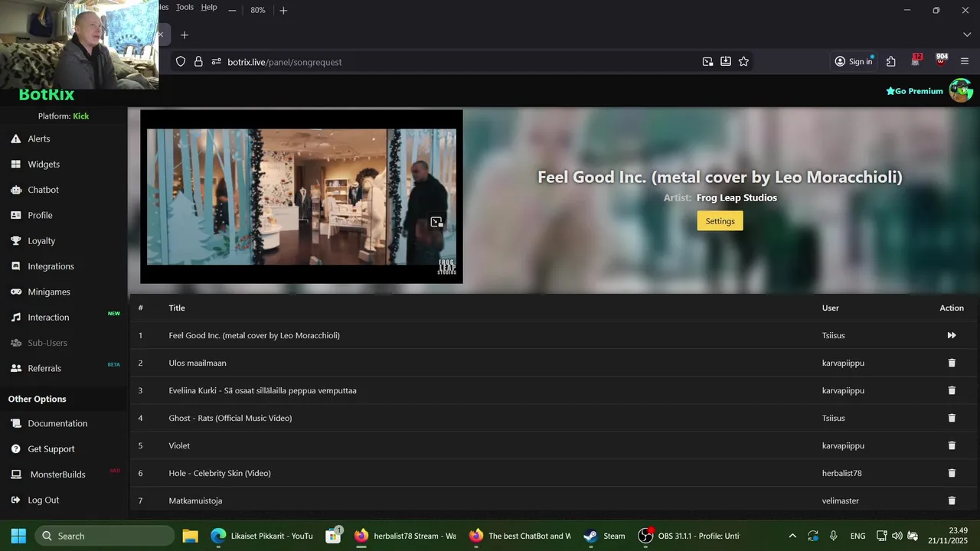Image resolution: width=980 pixels, height=551 pixels.
Task: Open the Firefox hamburger application menu
Action: point(965,61)
